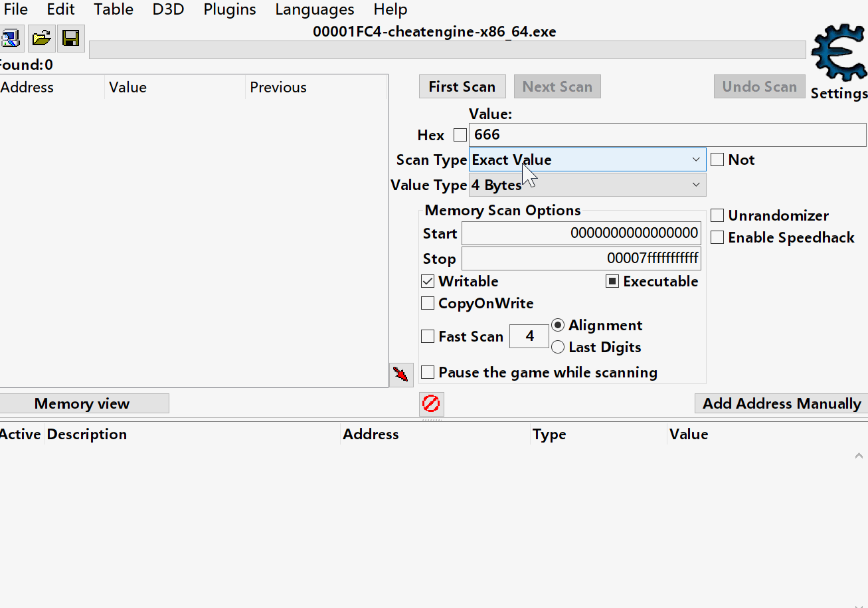The image size is (868, 608).
Task: Toggle the Executable checkbox
Action: pos(612,281)
